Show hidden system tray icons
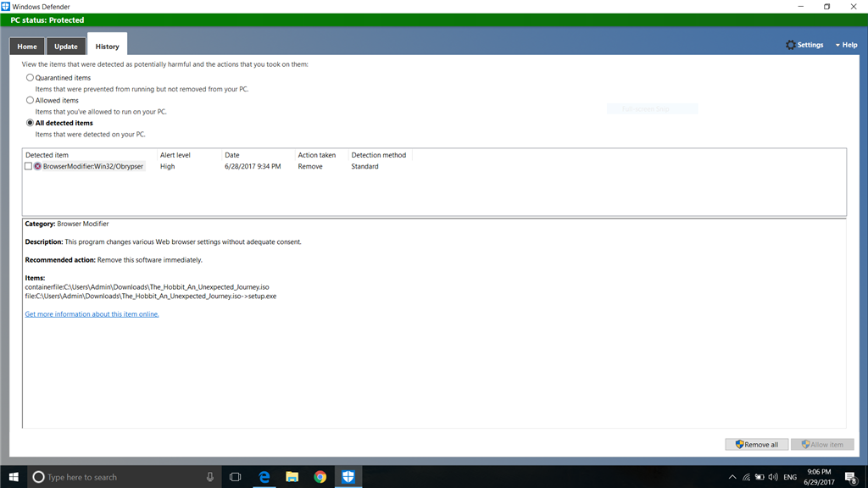868x488 pixels. [732, 477]
